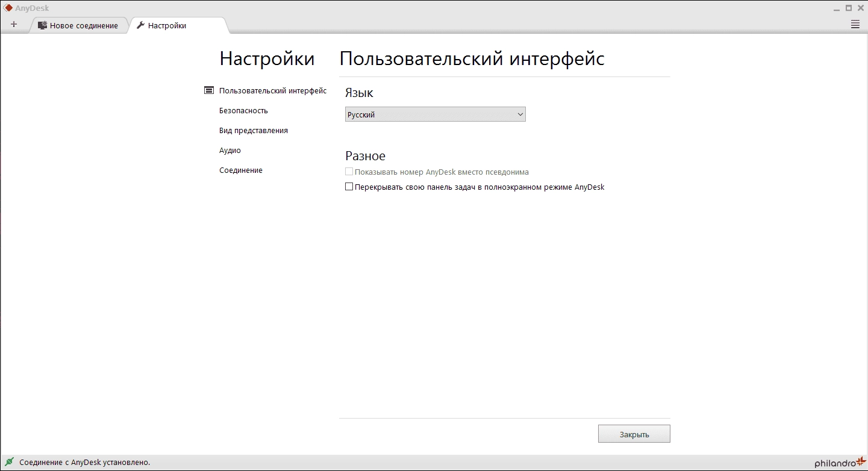Click the AnyDesk logo in title bar
The width and height of the screenshot is (868, 471).
(8, 8)
